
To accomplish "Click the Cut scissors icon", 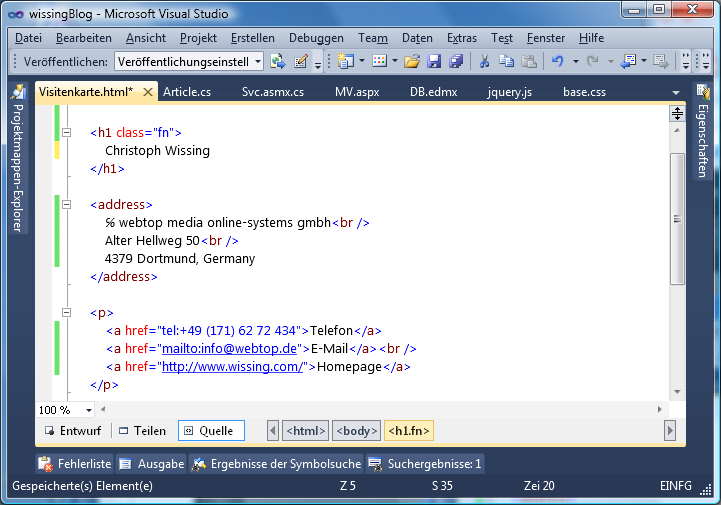I will click(484, 61).
